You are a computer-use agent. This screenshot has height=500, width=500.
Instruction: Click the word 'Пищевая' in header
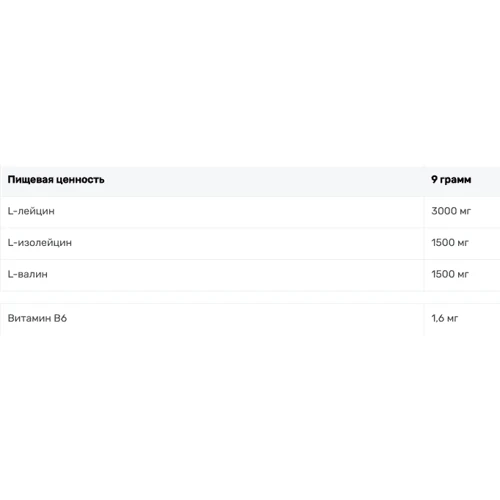point(31,180)
